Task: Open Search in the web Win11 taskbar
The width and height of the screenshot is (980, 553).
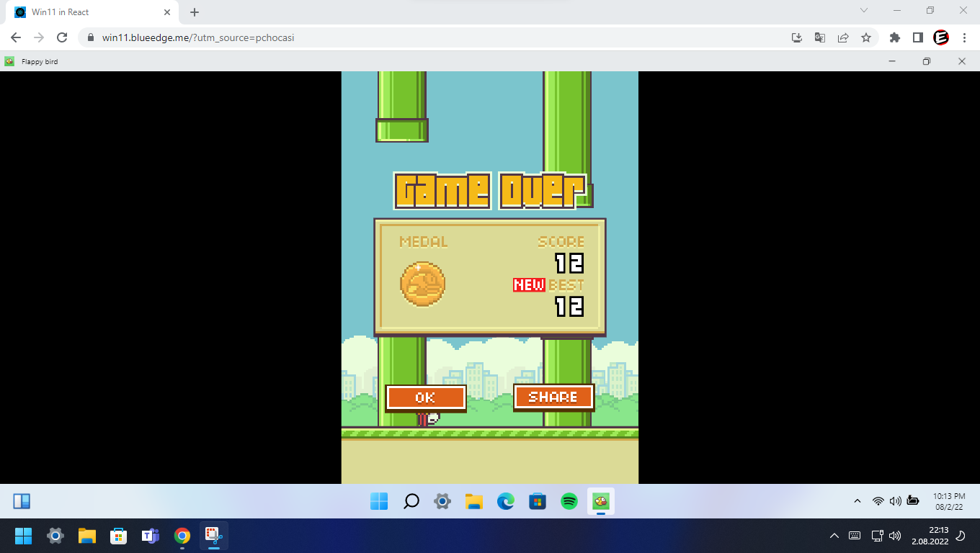Action: (411, 501)
